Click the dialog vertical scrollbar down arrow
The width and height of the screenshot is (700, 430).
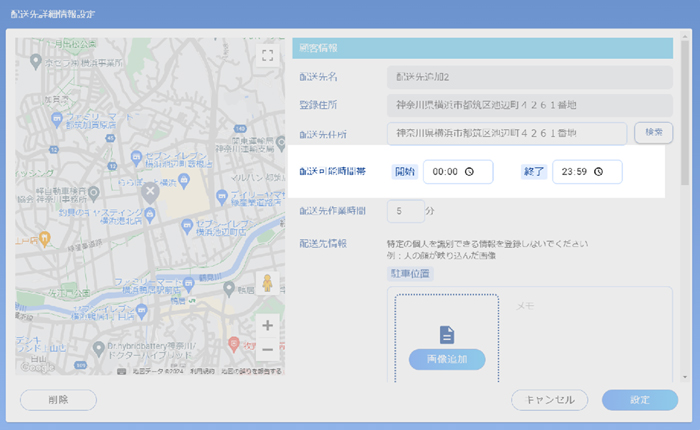[685, 377]
